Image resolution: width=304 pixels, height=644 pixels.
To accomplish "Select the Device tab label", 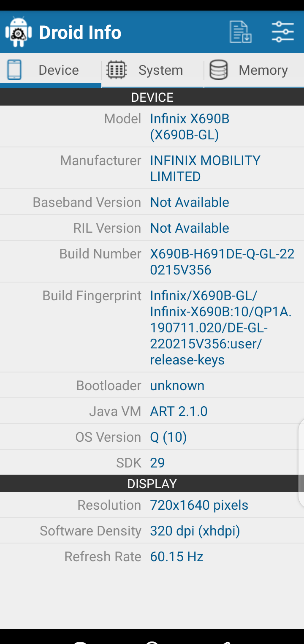I will (x=59, y=70).
